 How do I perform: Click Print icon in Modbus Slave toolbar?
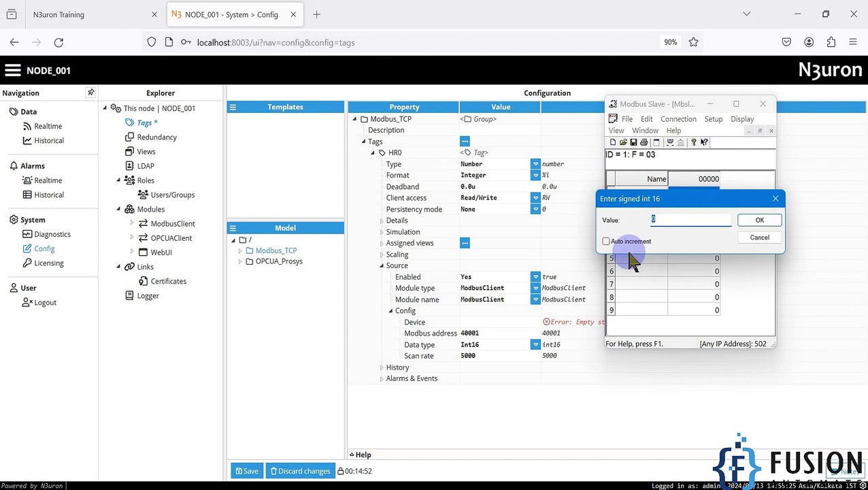(x=644, y=142)
